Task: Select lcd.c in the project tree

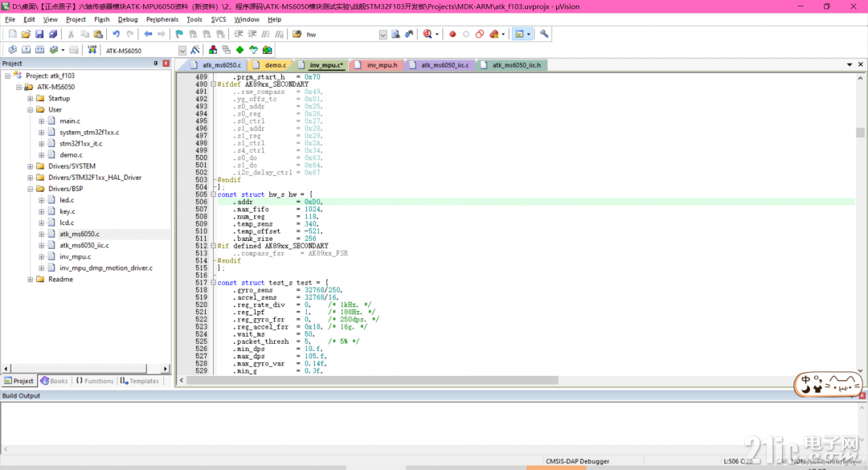Action: click(x=67, y=223)
